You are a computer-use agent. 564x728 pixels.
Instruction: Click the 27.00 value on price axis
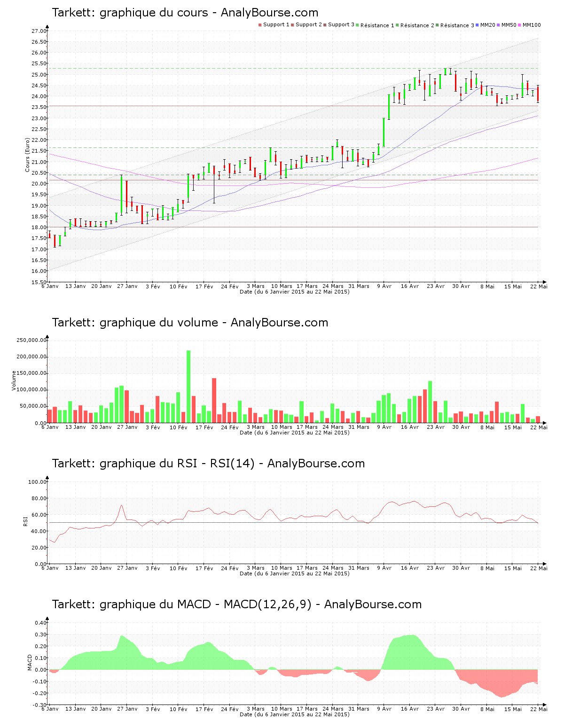pyautogui.click(x=39, y=31)
